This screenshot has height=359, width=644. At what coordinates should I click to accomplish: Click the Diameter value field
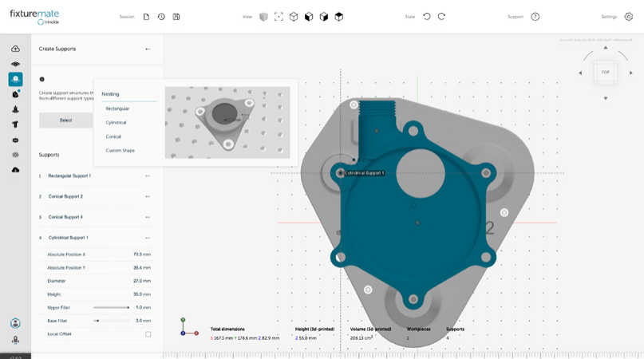(141, 281)
